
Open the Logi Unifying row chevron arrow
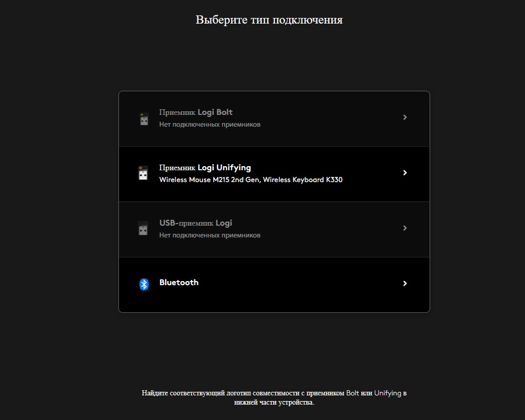pyautogui.click(x=405, y=173)
